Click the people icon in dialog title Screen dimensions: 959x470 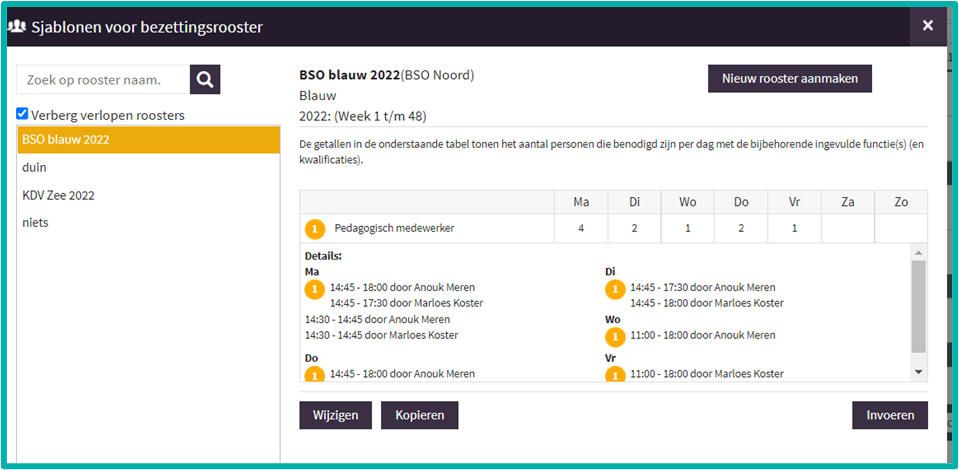point(16,27)
